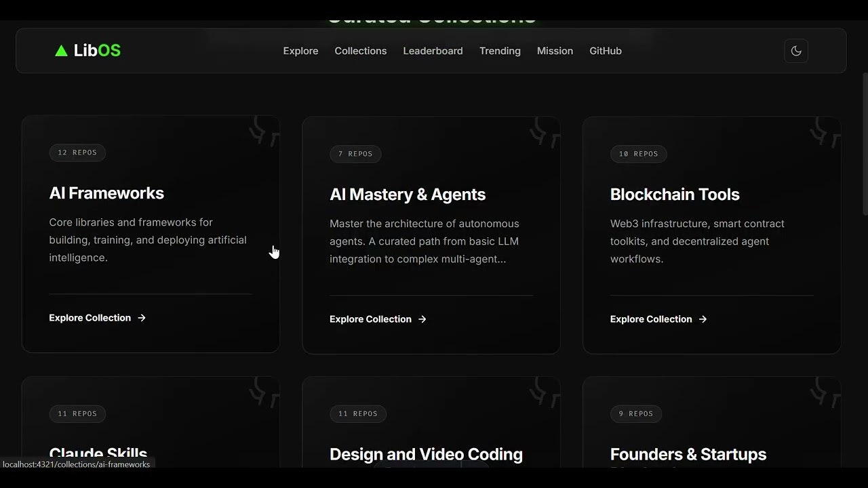Click the Blockchain Tools description text
This screenshot has height=488, width=868.
697,241
